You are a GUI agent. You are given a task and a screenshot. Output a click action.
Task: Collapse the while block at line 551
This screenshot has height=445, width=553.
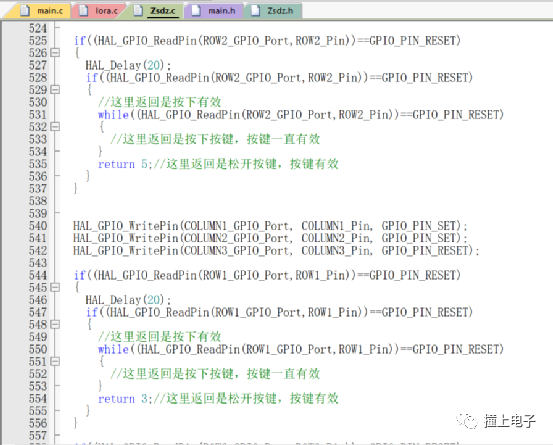point(55,361)
